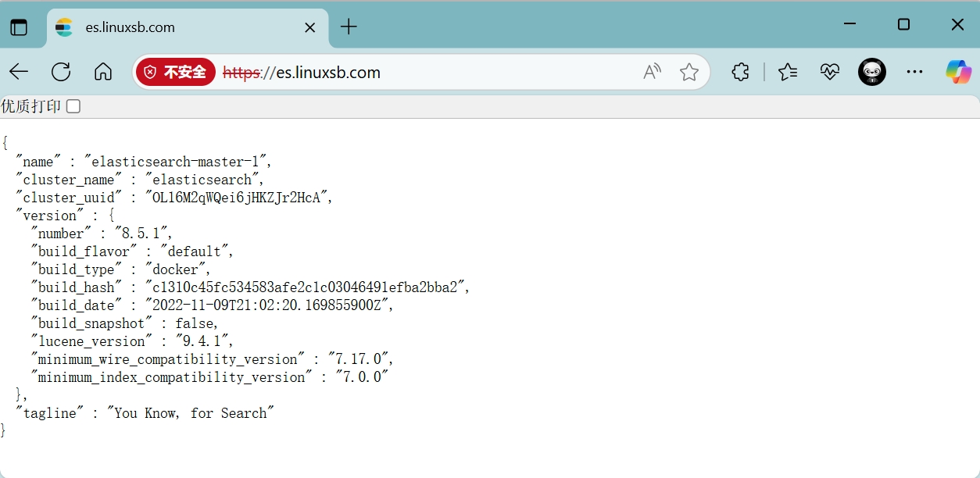Viewport: 980px width, 478px height.
Task: Click the 不安全 security warning badge
Action: click(176, 73)
